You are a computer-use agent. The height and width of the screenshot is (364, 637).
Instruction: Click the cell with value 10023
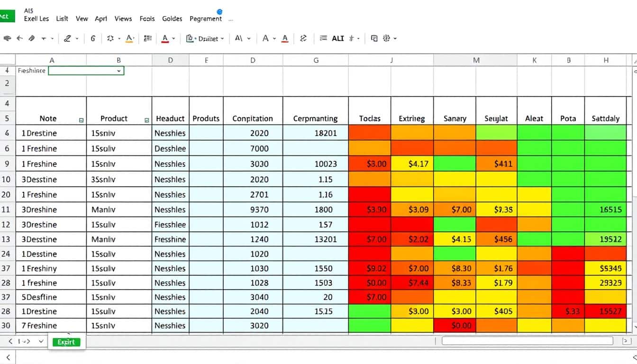click(x=316, y=164)
